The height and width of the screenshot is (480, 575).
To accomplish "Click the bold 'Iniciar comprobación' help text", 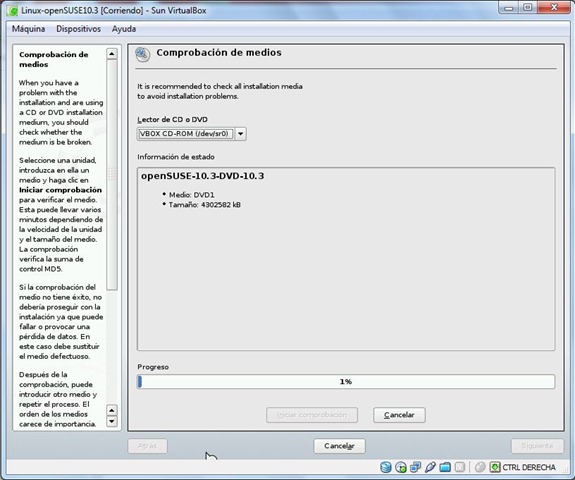I will tap(61, 190).
